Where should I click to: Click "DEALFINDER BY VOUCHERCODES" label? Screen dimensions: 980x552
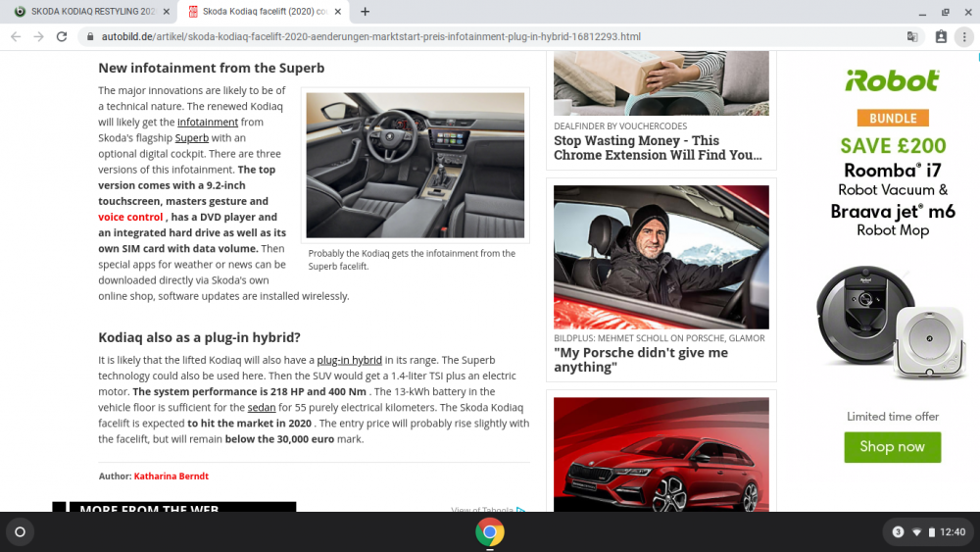pos(620,126)
